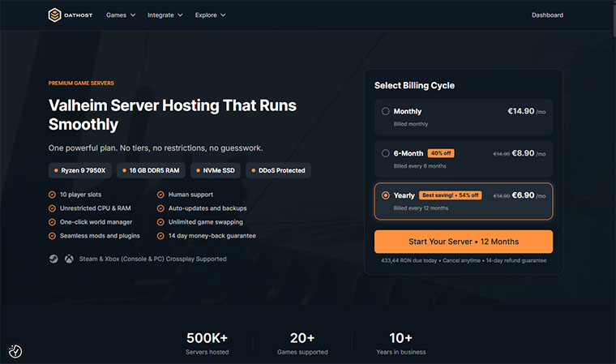Click the NVMe SSD badge
616x364 pixels.
216,170
